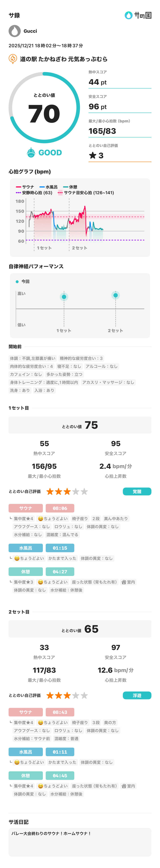The width and height of the screenshot is (160, 868).
Task: Tap the 今回 legend dot
Action: pos(17,281)
